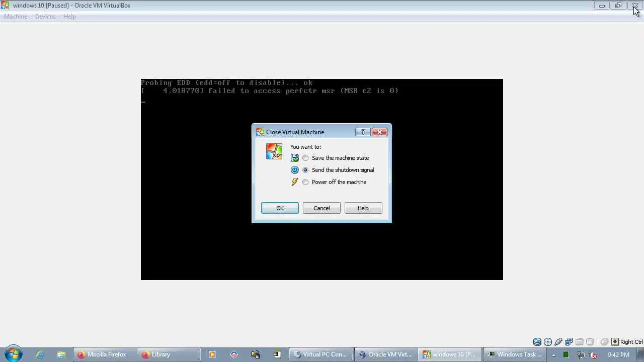Open the Windows Start orb

click(13, 354)
